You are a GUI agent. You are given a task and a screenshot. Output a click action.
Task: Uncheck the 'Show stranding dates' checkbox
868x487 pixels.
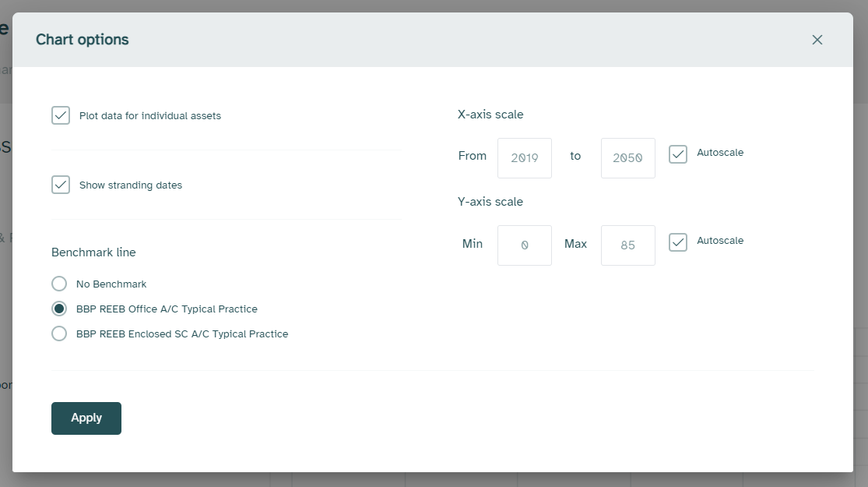61,185
